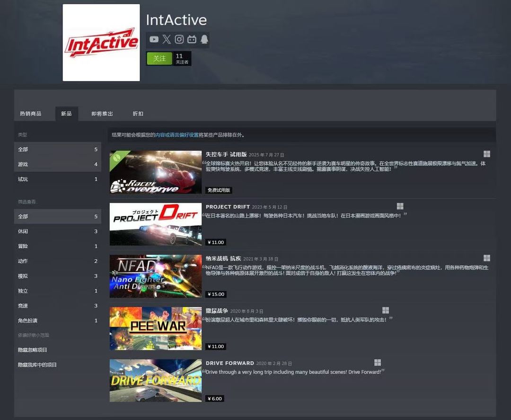Click the Project Drift description about 山路上漂移
511x420 pixels.
pyautogui.click(x=303, y=215)
